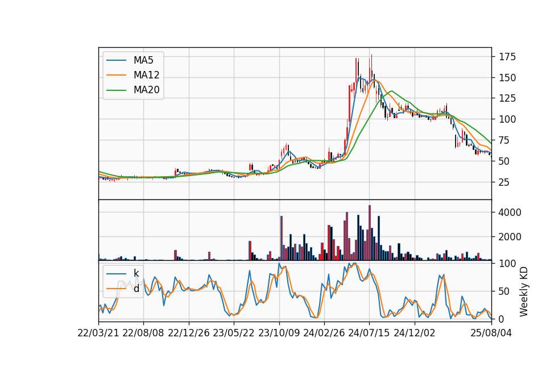Viewport: 546px width, 392px height.
Task: Click the 175 price axis label
Action: [x=507, y=57]
